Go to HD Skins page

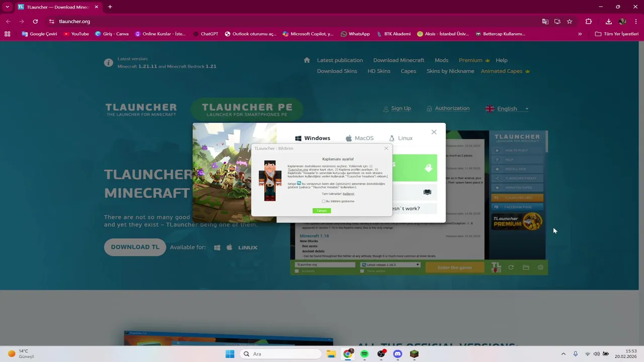(x=379, y=71)
